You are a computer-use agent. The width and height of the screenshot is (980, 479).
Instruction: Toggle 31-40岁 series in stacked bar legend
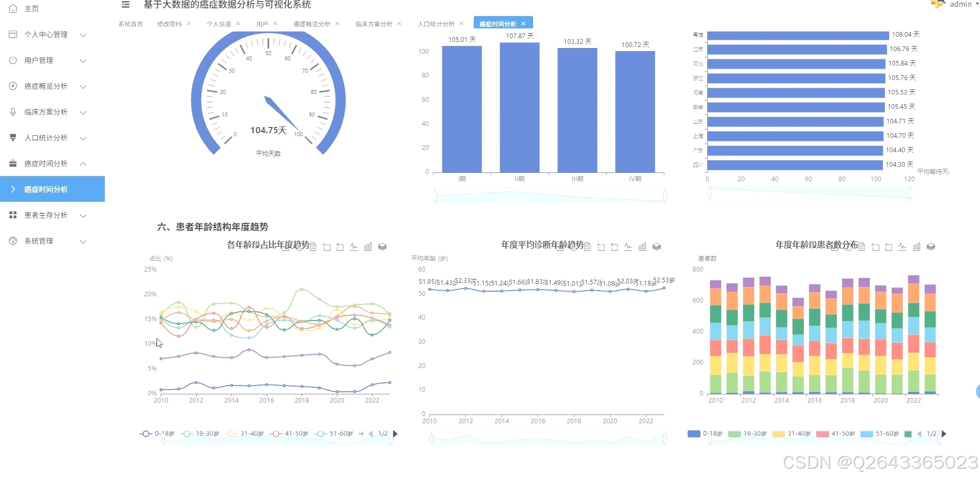coord(791,434)
